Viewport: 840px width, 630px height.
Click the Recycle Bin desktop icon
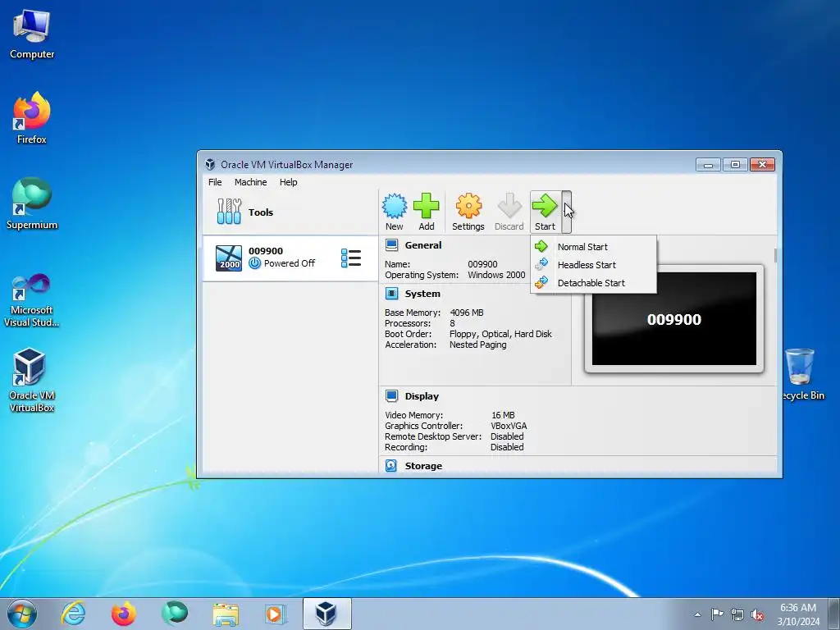click(801, 374)
